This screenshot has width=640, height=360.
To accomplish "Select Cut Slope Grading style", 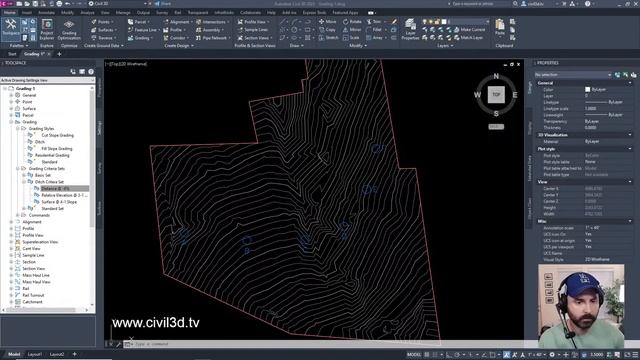I will (x=58, y=136).
